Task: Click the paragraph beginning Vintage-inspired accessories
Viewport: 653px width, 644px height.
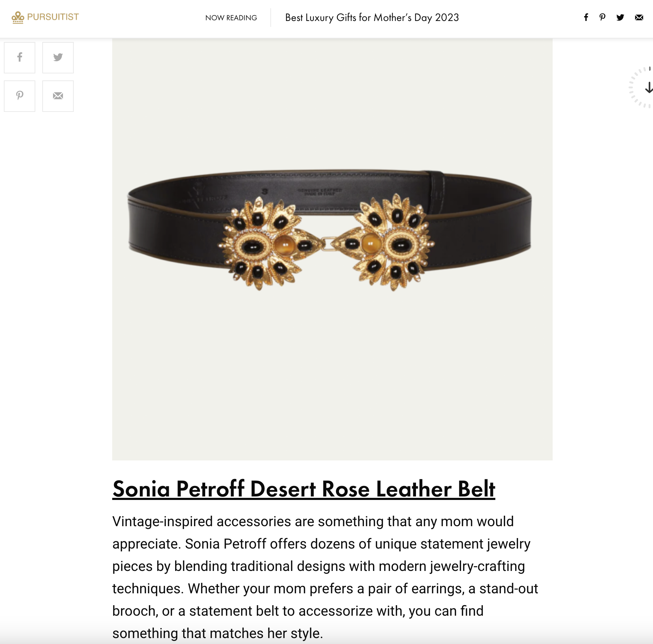Action: pyautogui.click(x=325, y=577)
